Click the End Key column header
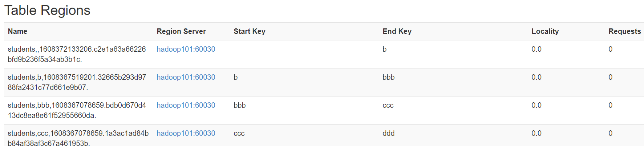Screen dimensions: 644x146 click(397, 31)
